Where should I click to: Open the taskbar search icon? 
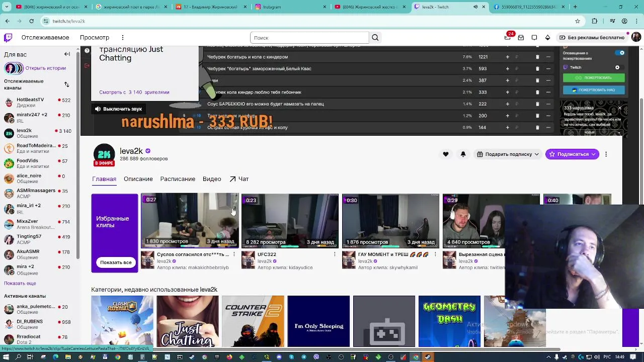(x=18, y=357)
